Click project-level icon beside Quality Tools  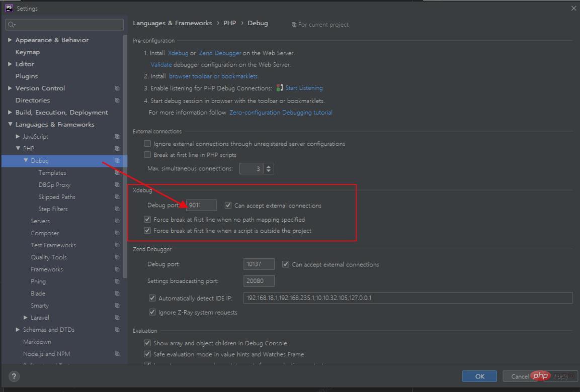point(117,257)
